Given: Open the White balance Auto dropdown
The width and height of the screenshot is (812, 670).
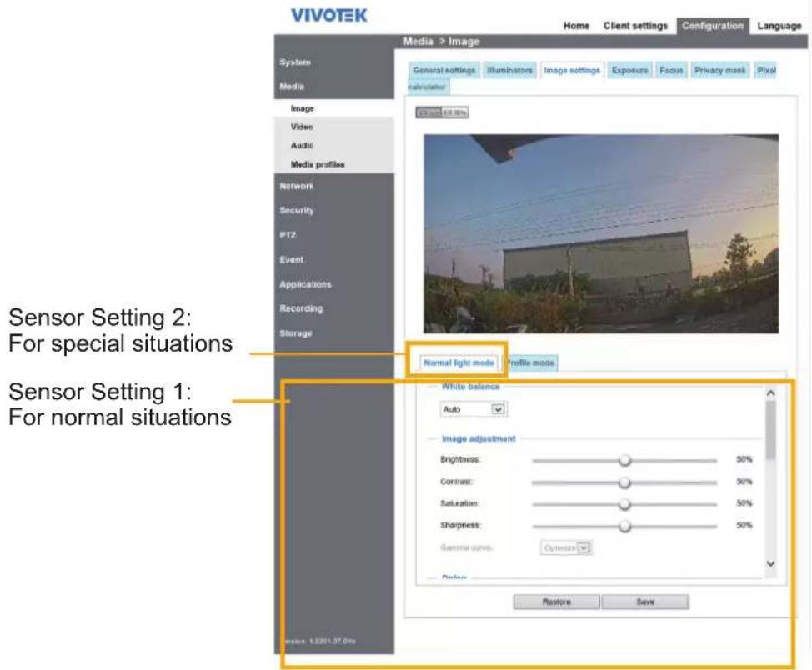Looking at the screenshot, I should 473,409.
